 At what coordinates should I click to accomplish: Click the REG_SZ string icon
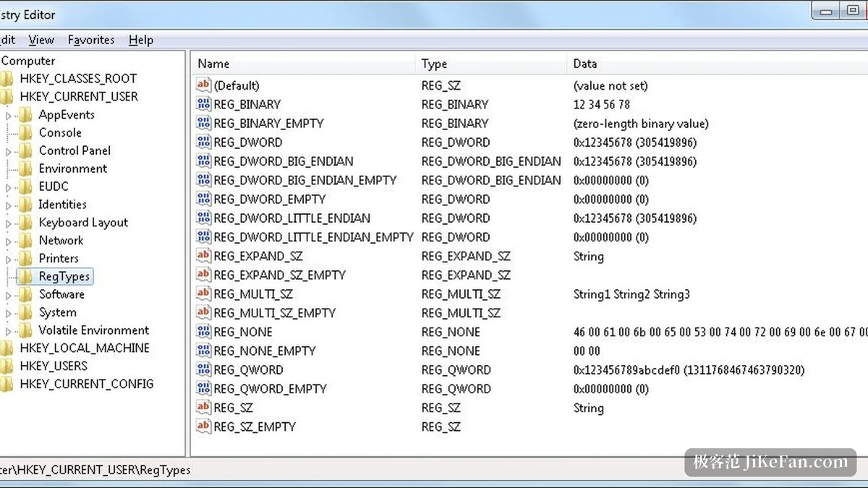click(203, 408)
